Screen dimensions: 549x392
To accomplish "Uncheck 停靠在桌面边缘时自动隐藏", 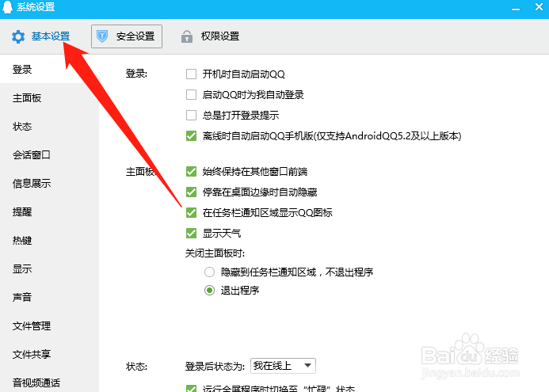I will point(191,192).
